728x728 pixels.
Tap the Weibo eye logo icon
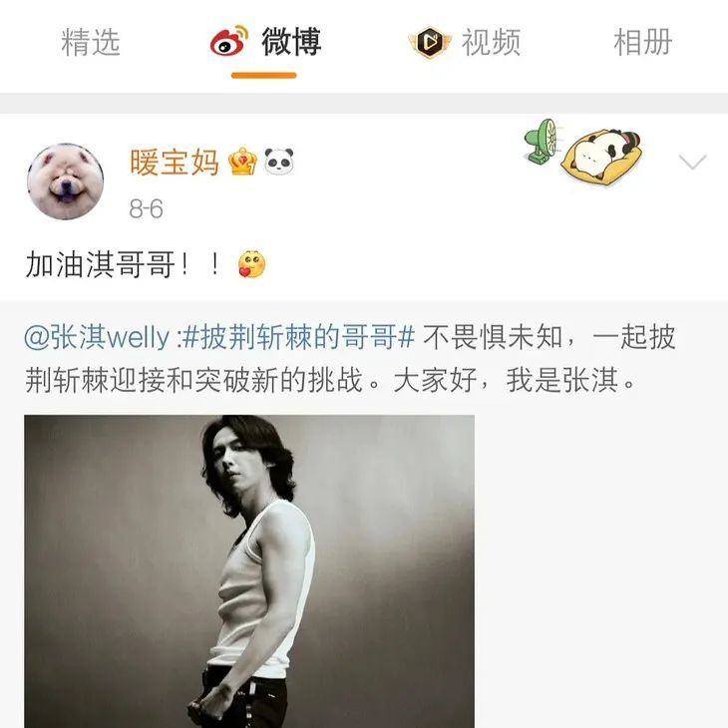(x=229, y=41)
